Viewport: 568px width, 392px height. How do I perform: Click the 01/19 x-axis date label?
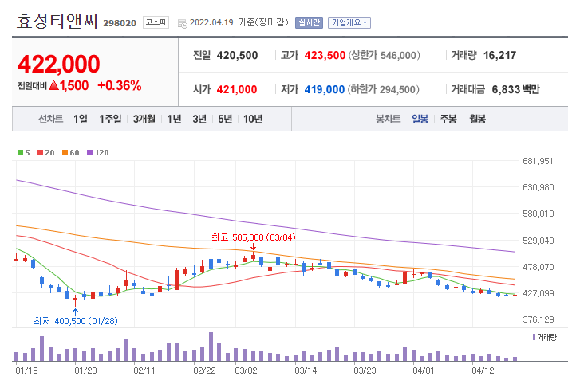(26, 370)
